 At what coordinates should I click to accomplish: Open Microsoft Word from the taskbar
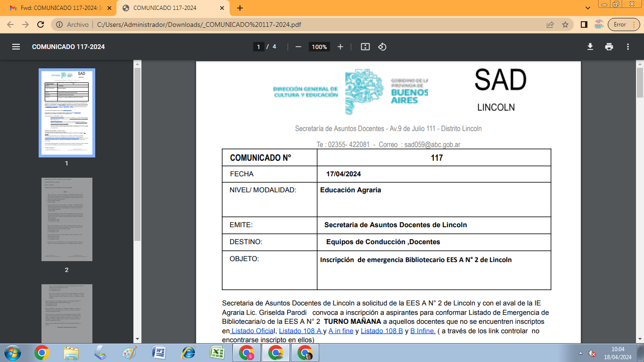159,353
